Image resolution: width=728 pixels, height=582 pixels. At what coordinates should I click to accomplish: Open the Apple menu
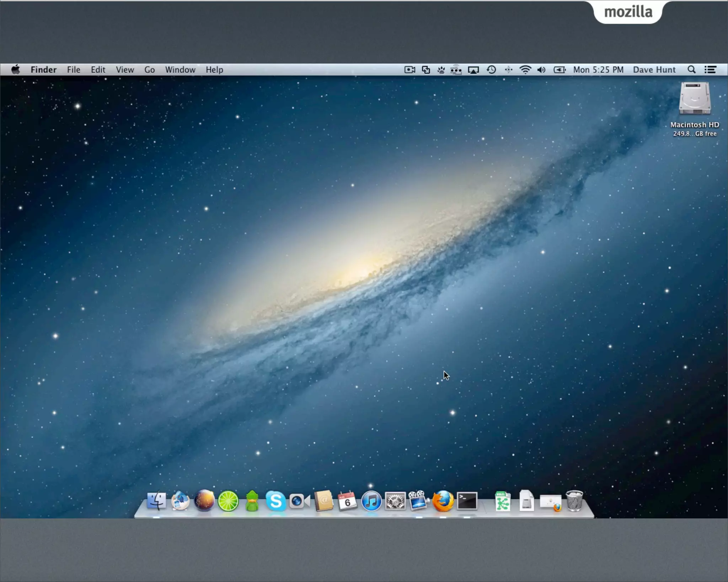(x=15, y=70)
